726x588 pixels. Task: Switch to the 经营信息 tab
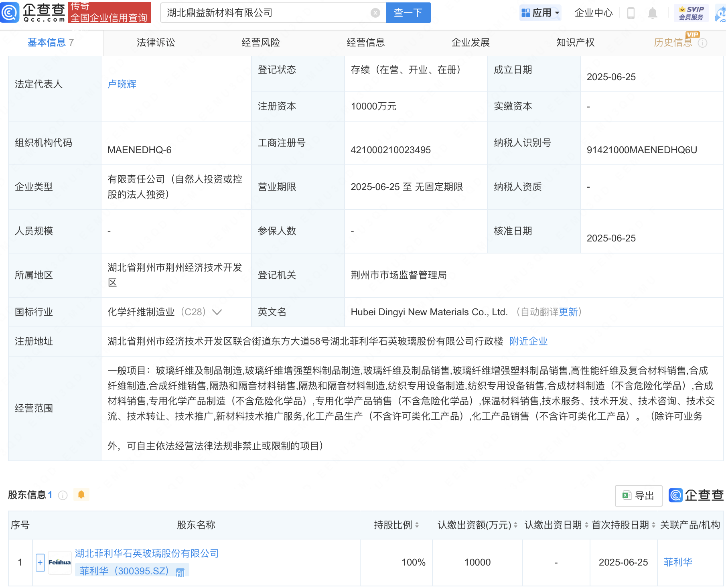click(366, 43)
